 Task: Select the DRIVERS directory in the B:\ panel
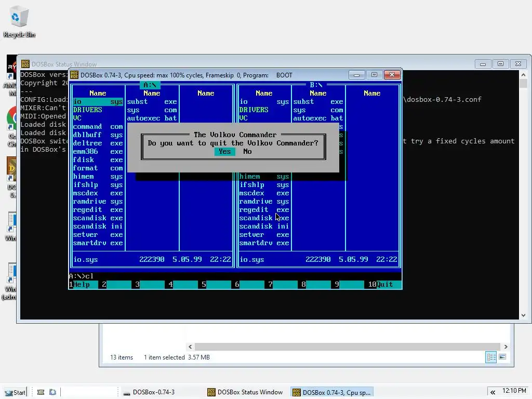point(254,110)
